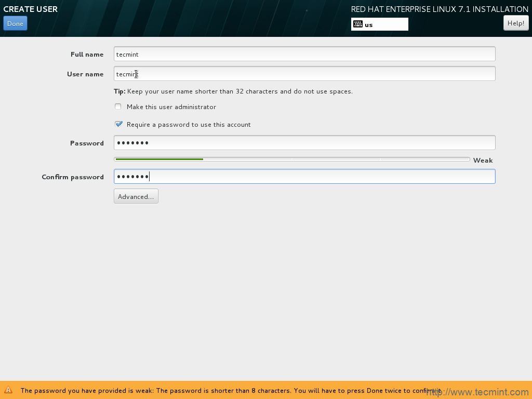Click the weak password warning message

231,391
